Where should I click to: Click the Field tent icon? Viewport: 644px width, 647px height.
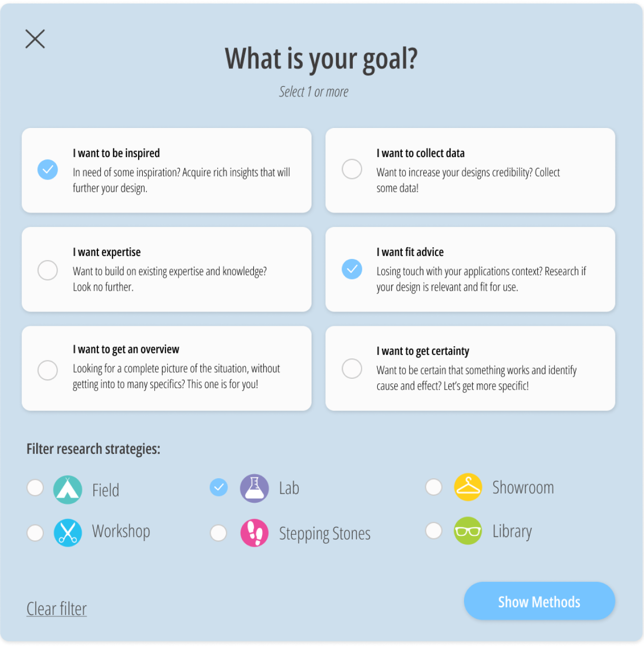(67, 489)
